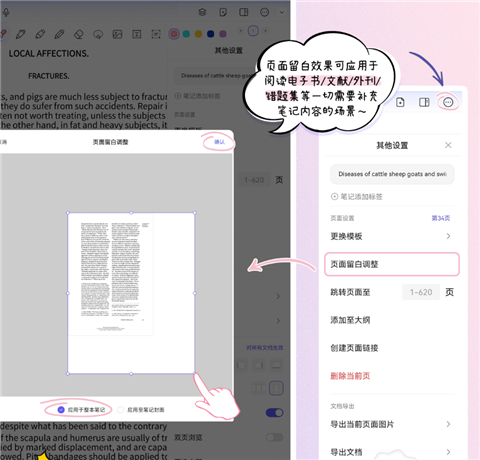Click 对所有文档生效 link in dimmed panel
Viewport: 480px width, 460px height.
(265, 348)
